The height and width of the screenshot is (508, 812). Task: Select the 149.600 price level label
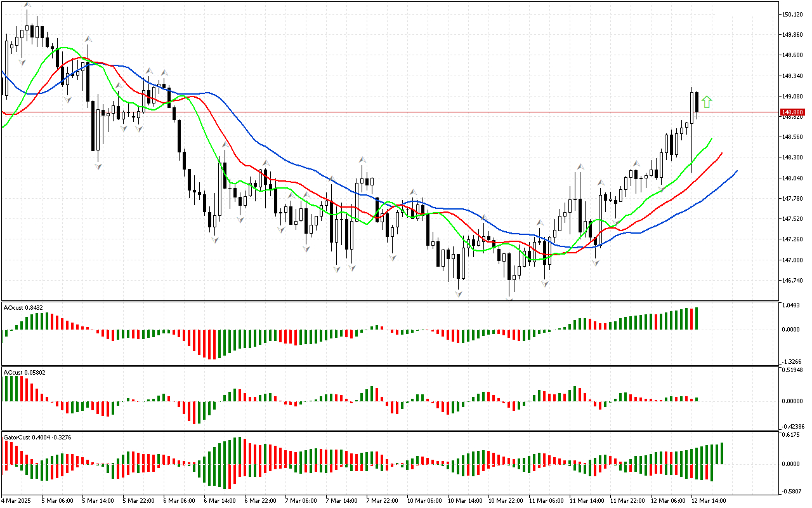[793, 55]
